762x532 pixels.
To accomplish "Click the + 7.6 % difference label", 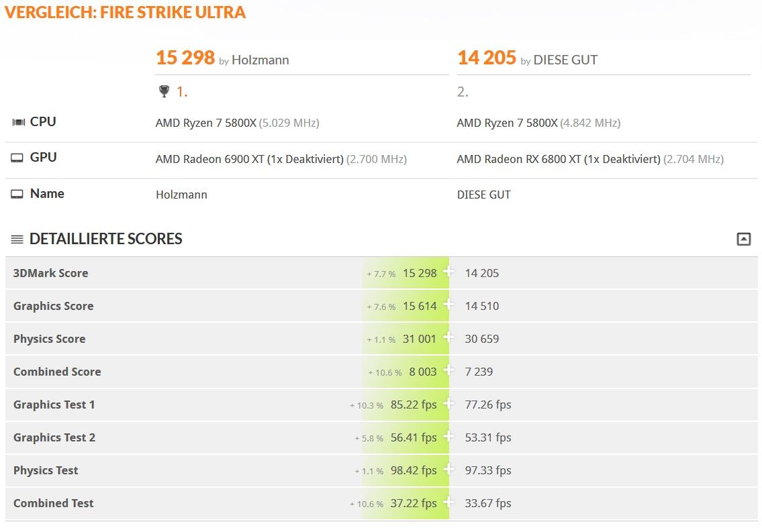I will 381,307.
